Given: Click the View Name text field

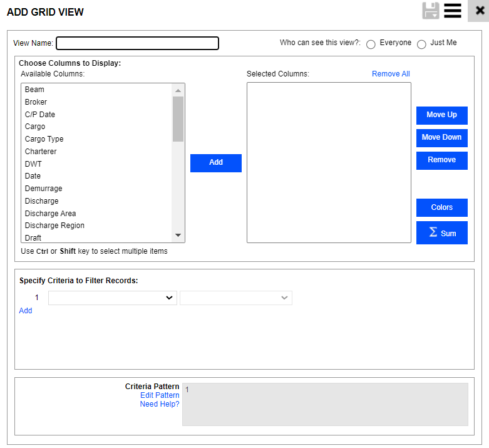Looking at the screenshot, I should pyautogui.click(x=137, y=43).
